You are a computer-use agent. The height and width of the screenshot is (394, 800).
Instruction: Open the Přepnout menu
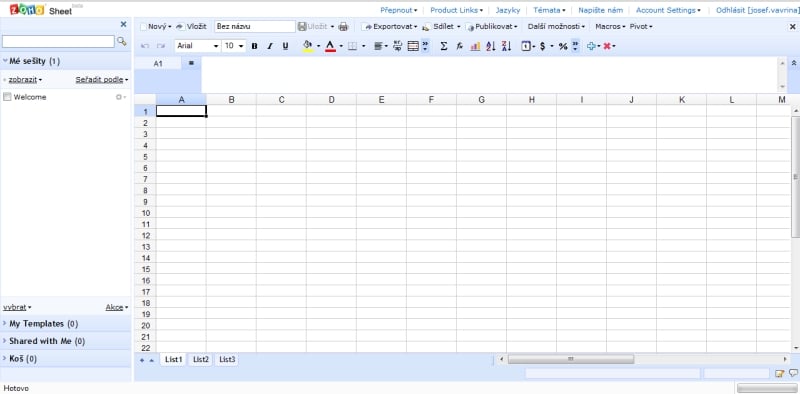398,10
